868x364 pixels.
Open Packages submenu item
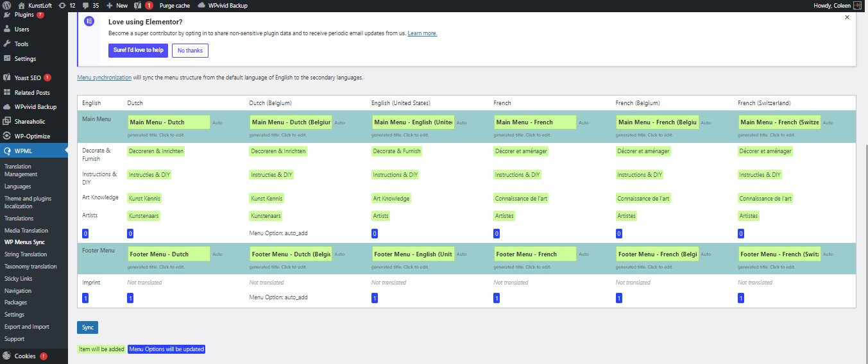pos(16,302)
